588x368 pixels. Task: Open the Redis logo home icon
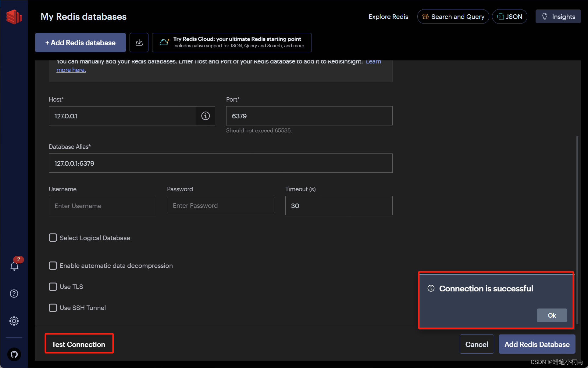[14, 17]
